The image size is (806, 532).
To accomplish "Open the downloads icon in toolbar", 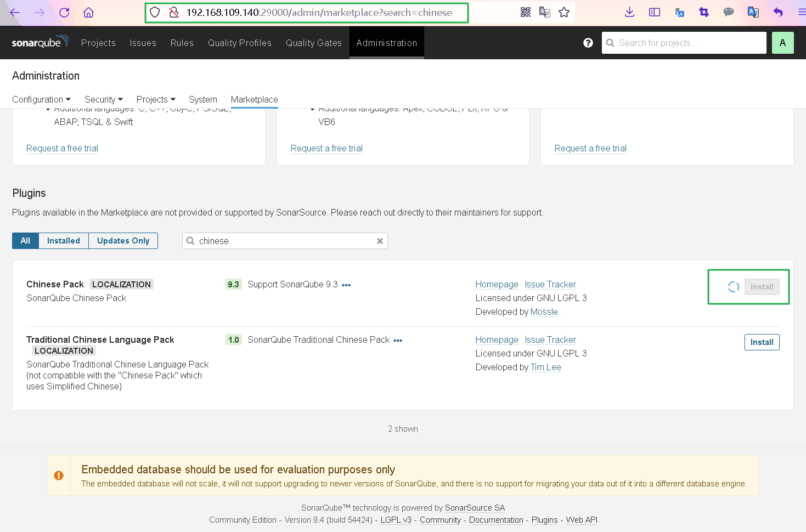I will click(x=630, y=12).
